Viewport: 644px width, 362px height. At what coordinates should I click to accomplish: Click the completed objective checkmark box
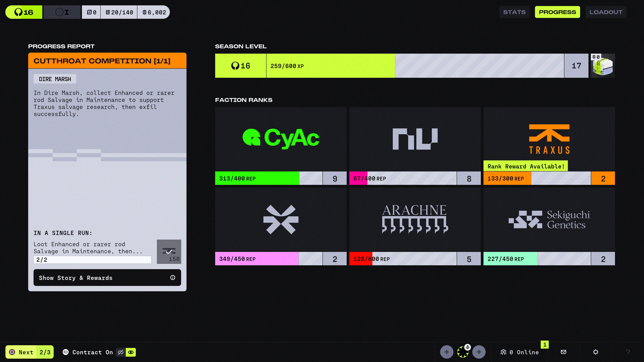[169, 252]
